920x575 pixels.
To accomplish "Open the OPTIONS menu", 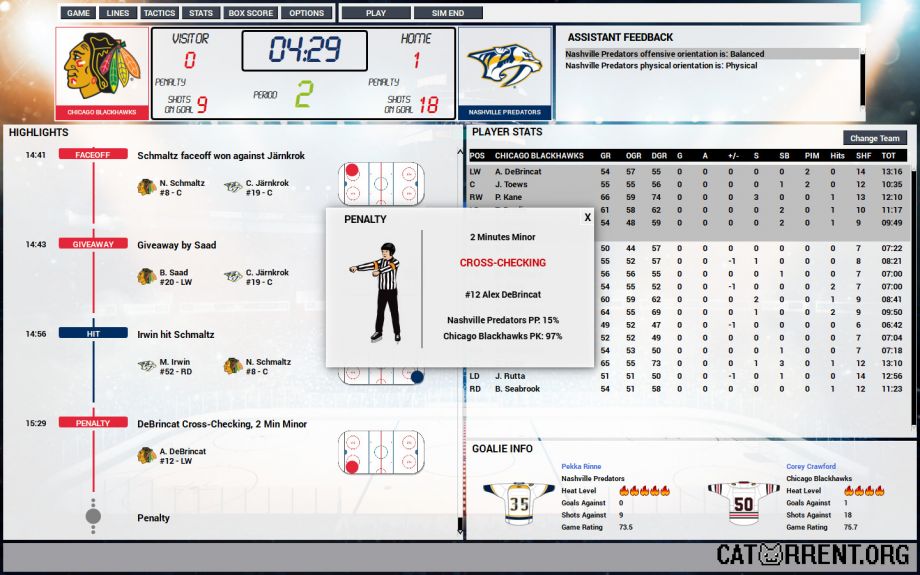I will pos(307,13).
